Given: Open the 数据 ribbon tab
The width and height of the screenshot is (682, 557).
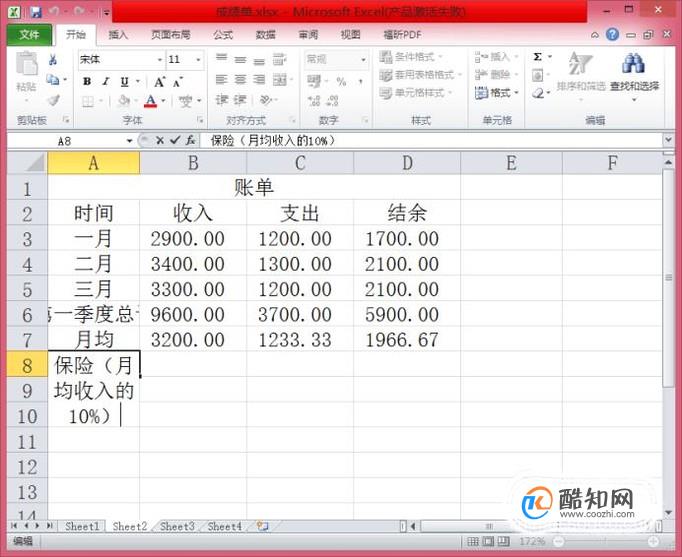Looking at the screenshot, I should coord(265,35).
